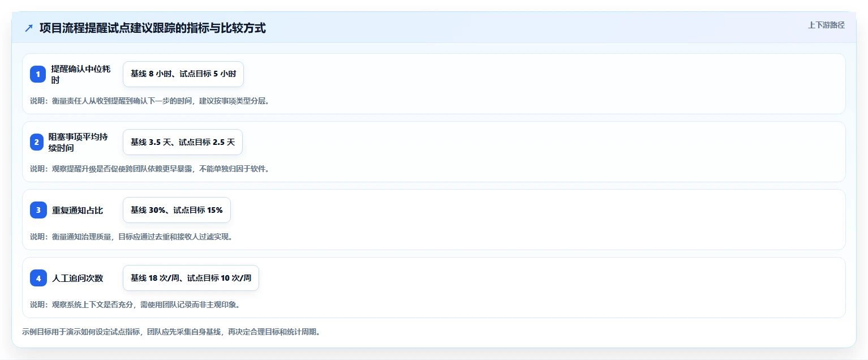The width and height of the screenshot is (868, 360).
Task: Click the number 1 badge for 提醒确认中位耗时
Action: pos(38,74)
